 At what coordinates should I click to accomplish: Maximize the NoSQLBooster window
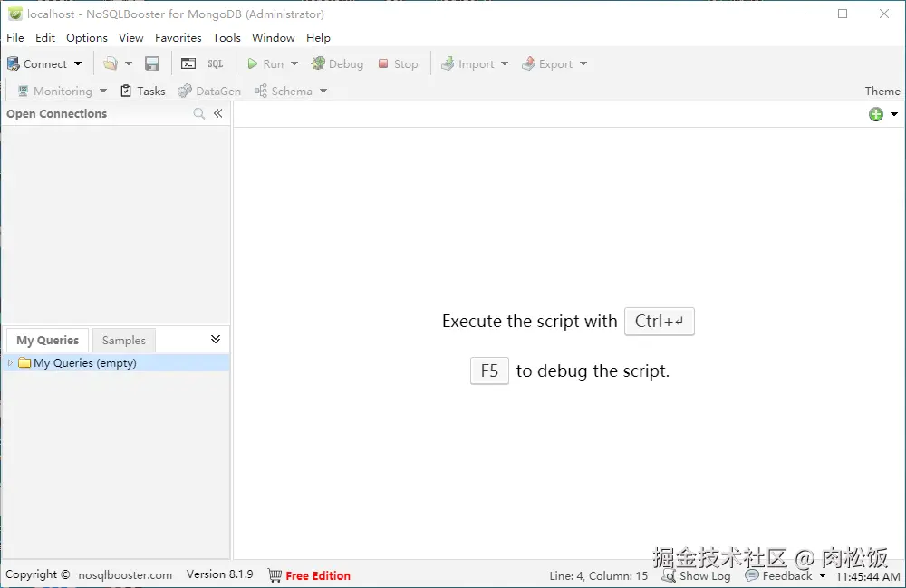pos(843,14)
